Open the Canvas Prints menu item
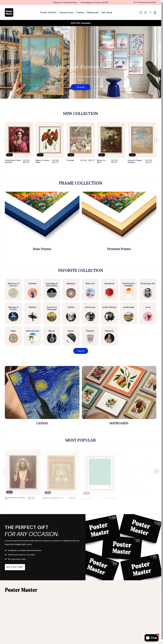This screenshot has height=644, width=163. [x=66, y=12]
